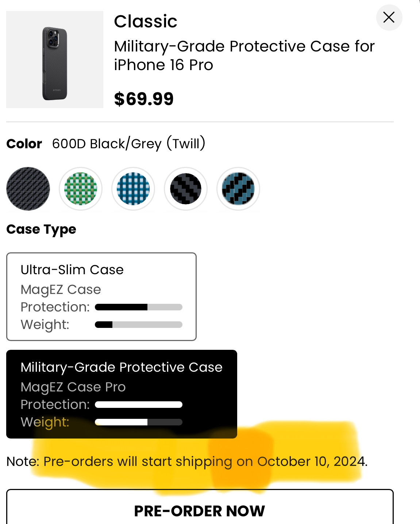Click the Ultra-Slim Case Weight bar
Screen dimensions: 420x524
[138, 325]
